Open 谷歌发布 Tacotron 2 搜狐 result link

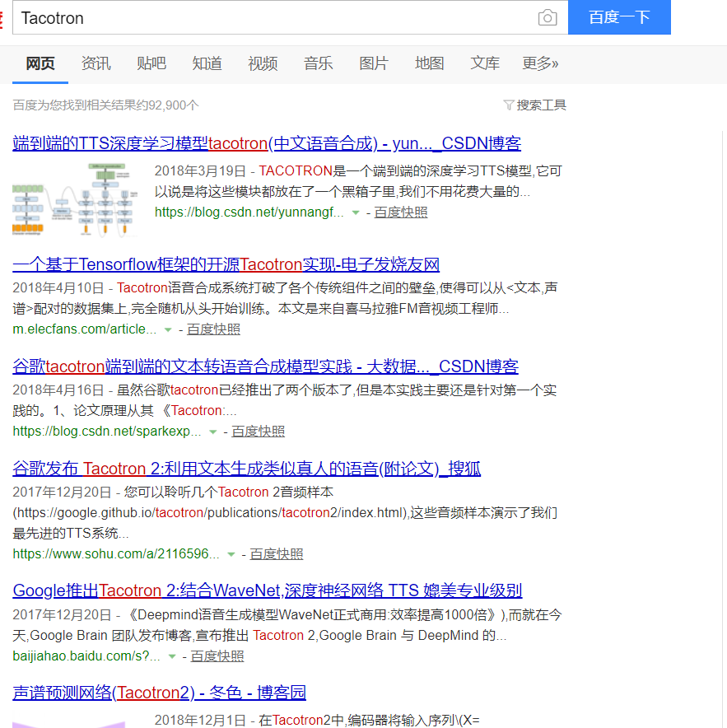tap(246, 469)
